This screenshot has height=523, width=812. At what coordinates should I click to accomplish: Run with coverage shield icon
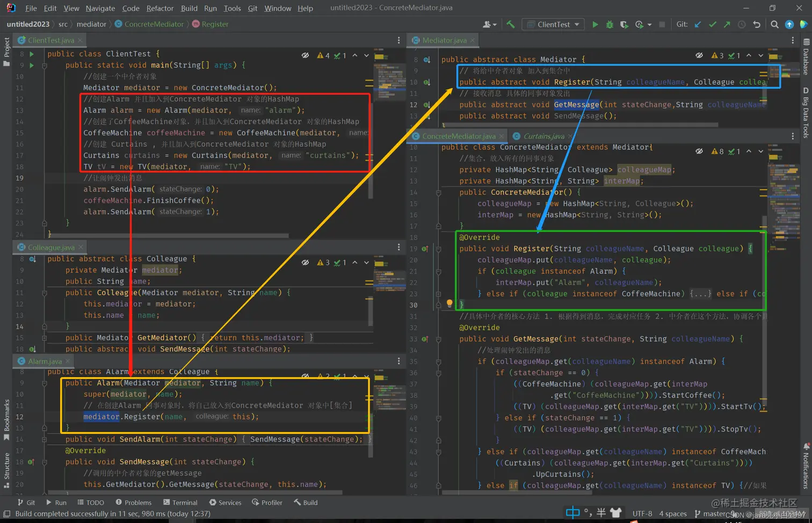coord(624,24)
